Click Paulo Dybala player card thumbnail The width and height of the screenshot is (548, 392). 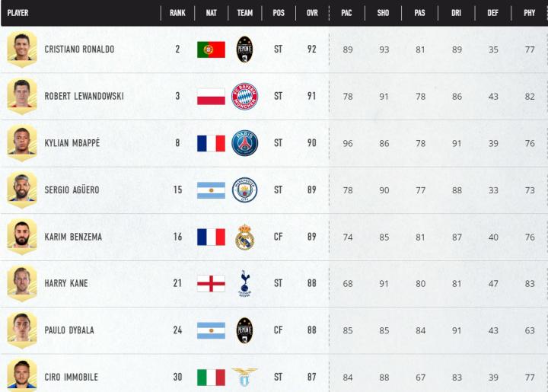pyautogui.click(x=22, y=330)
